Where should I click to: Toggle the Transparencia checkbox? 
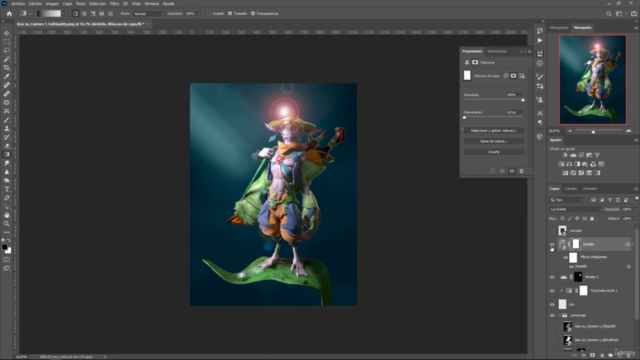pyautogui.click(x=253, y=13)
